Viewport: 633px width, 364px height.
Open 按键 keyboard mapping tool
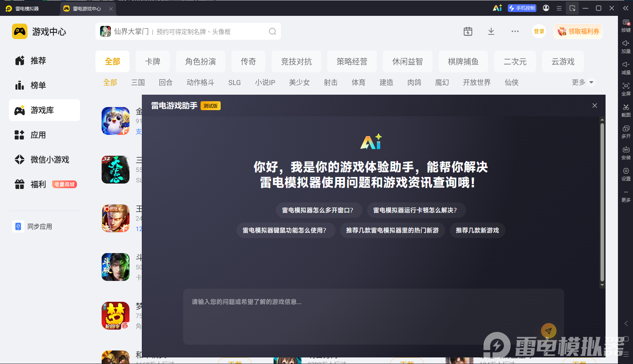[x=626, y=26]
